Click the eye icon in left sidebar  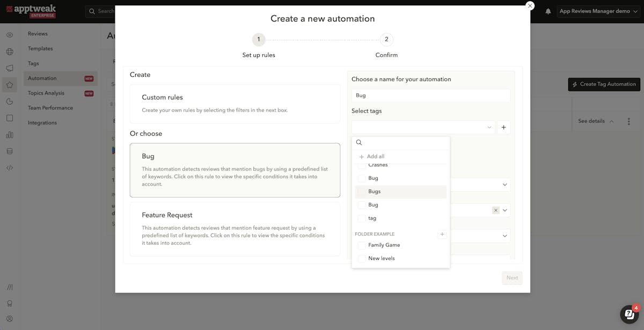click(10, 35)
